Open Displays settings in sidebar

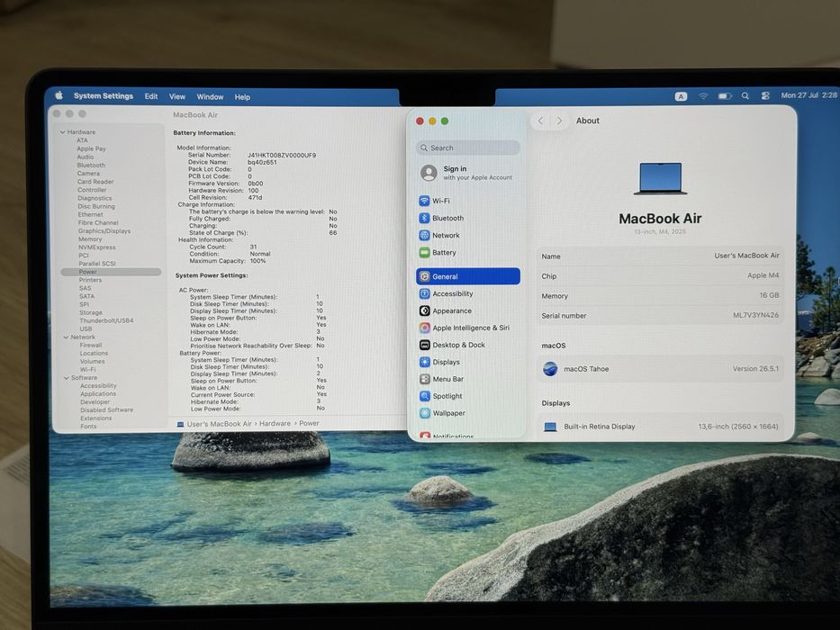point(467,362)
